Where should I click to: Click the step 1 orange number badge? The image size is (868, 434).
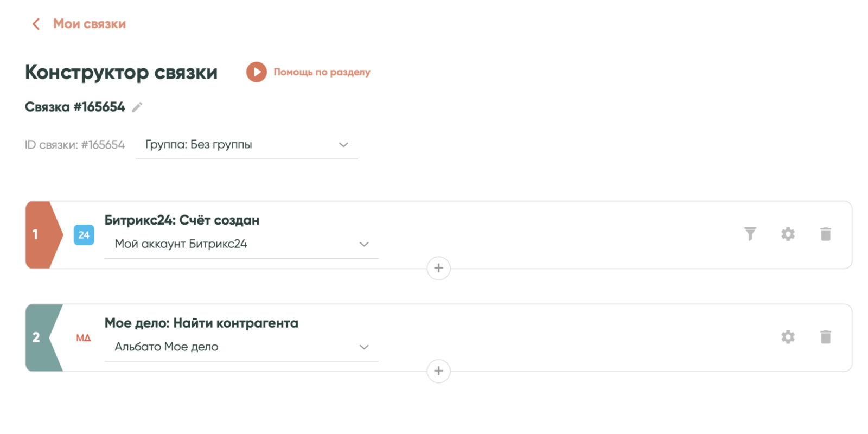[38, 235]
